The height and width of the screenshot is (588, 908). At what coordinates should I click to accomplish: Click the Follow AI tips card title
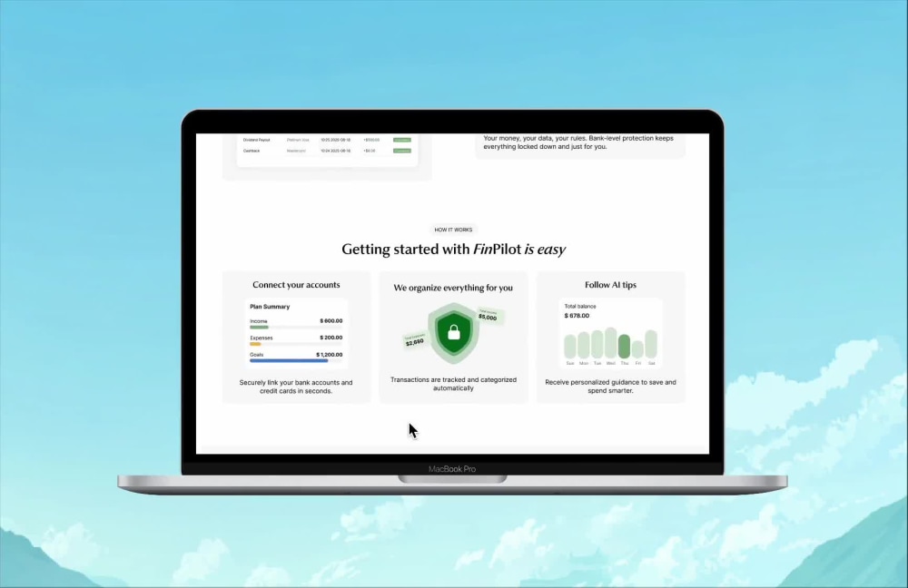[x=610, y=285]
